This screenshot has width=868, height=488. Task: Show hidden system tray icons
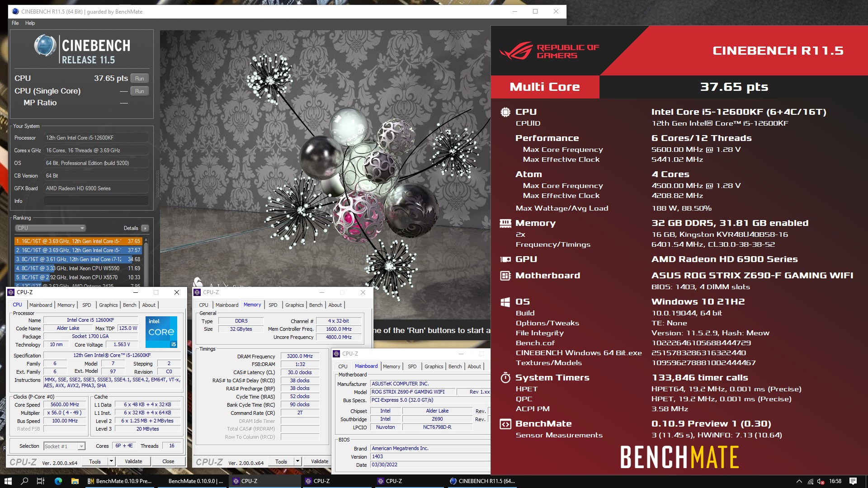click(799, 481)
